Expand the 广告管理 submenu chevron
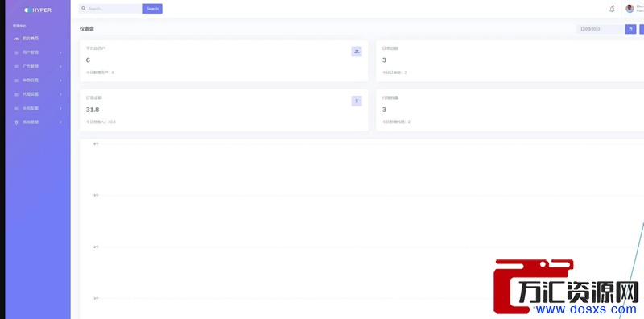 60,66
